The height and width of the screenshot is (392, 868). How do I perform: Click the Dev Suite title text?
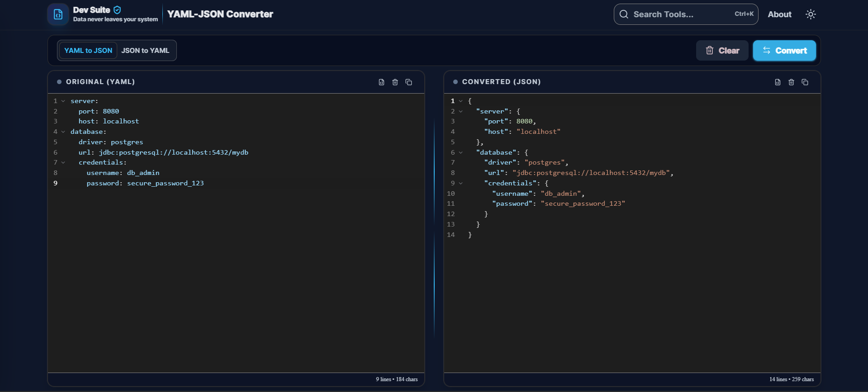(91, 10)
